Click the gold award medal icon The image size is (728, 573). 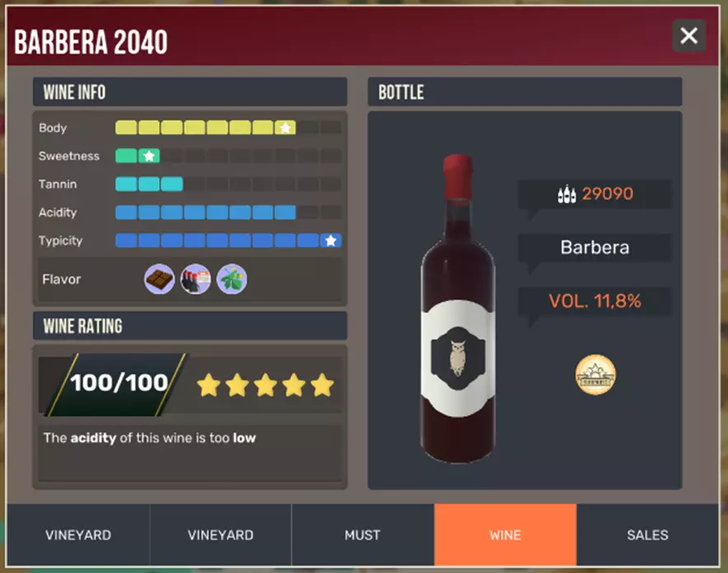point(595,375)
